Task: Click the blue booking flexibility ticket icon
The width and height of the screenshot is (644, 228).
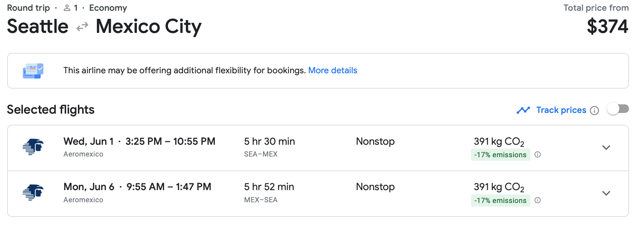Action: [x=33, y=71]
